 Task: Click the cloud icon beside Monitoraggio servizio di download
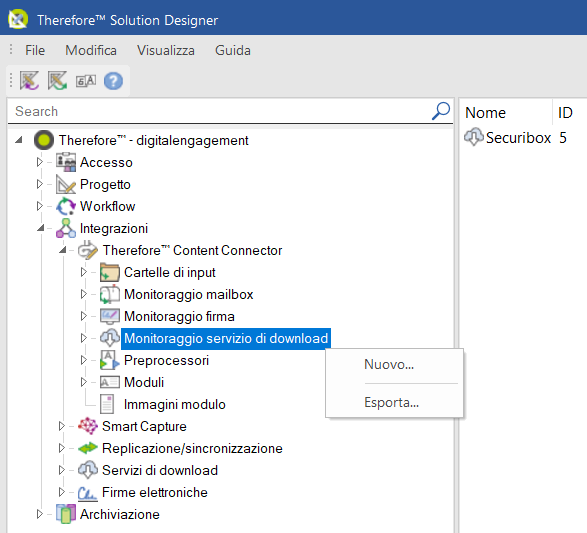point(110,338)
